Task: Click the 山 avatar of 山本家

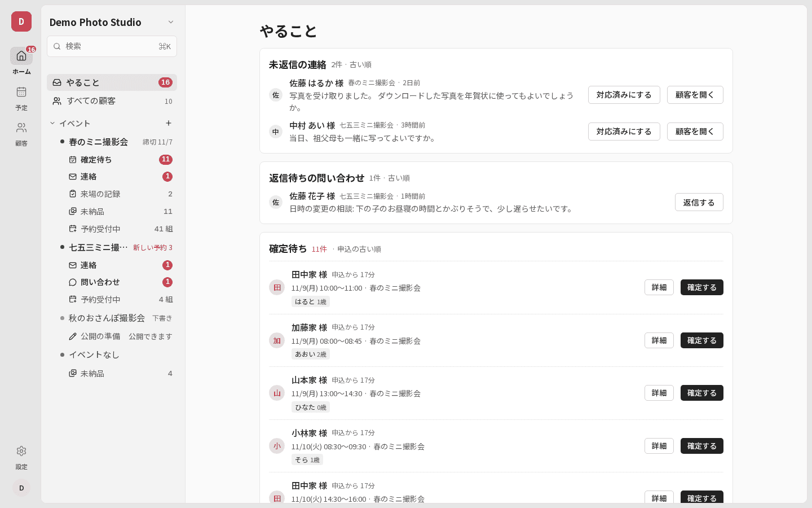Action: [277, 393]
